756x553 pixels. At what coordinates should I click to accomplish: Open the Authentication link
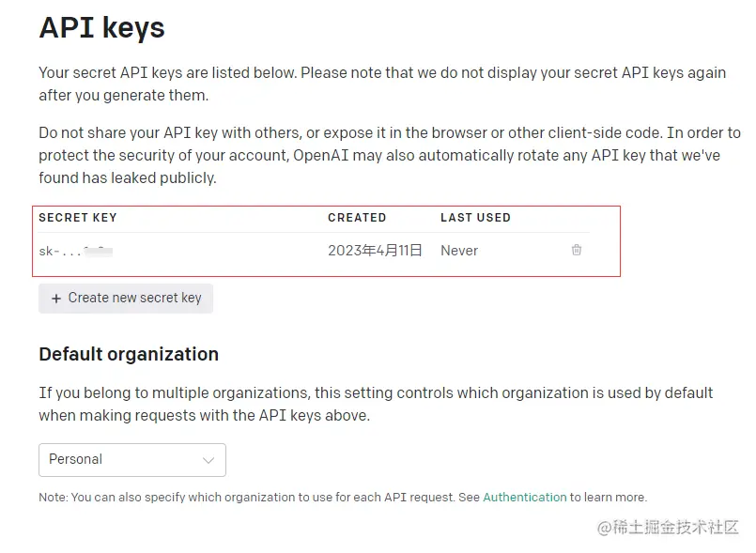[x=524, y=498]
